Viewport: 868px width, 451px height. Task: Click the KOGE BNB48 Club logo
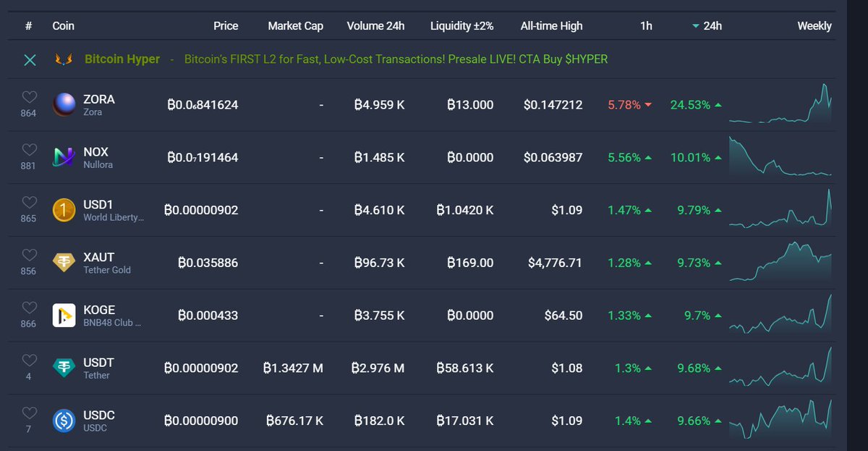64,315
